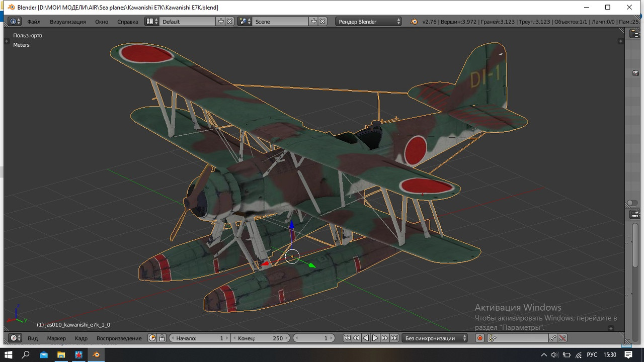The height and width of the screenshot is (362, 644).
Task: Open the Маркер menu in the timeline
Action: (x=56, y=338)
